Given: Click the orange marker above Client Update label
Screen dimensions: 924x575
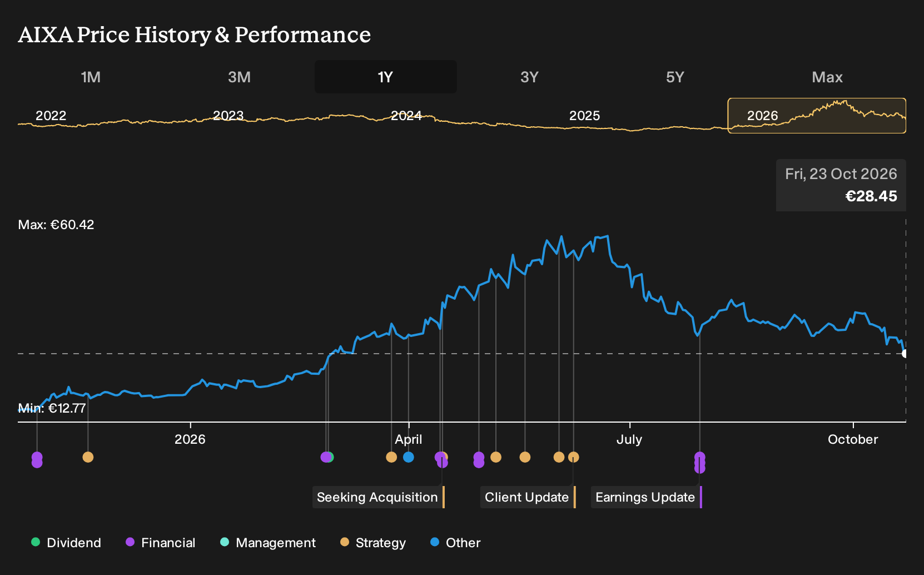Looking at the screenshot, I should (x=574, y=457).
